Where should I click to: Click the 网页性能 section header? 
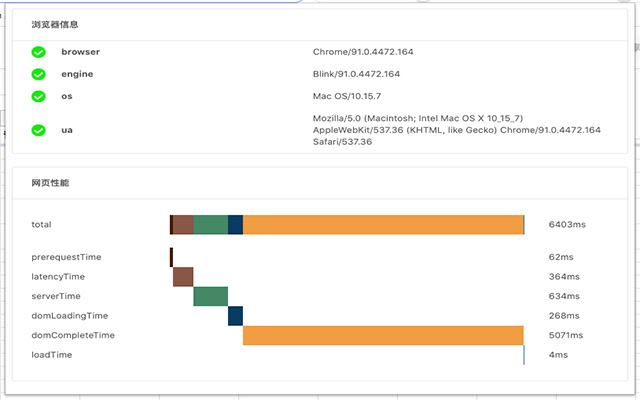coord(50,183)
